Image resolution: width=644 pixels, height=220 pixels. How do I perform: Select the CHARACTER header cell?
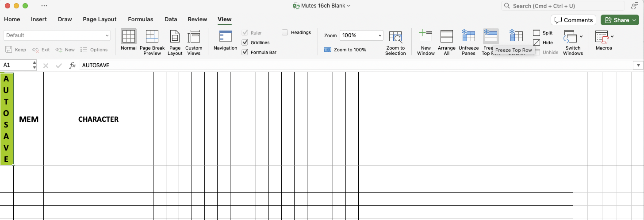98,119
